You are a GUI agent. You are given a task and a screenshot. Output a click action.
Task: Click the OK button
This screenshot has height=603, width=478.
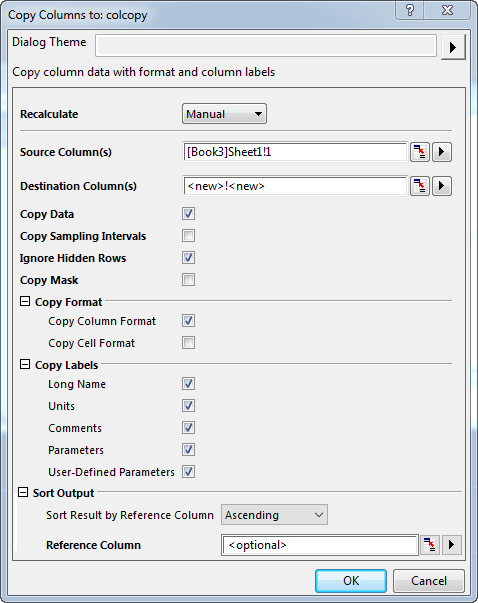351,581
